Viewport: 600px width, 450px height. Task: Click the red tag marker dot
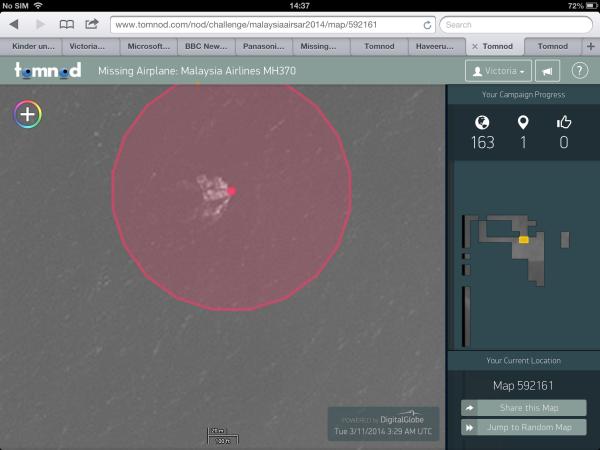point(232,191)
